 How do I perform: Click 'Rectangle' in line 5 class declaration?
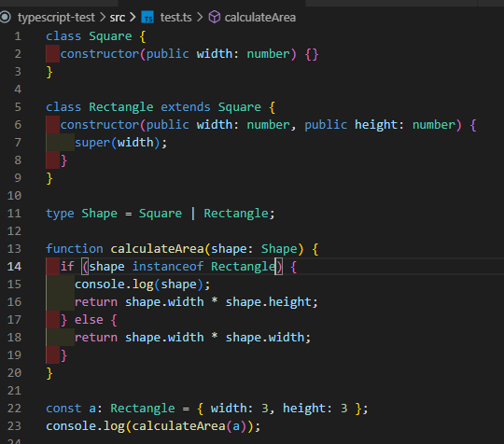121,107
